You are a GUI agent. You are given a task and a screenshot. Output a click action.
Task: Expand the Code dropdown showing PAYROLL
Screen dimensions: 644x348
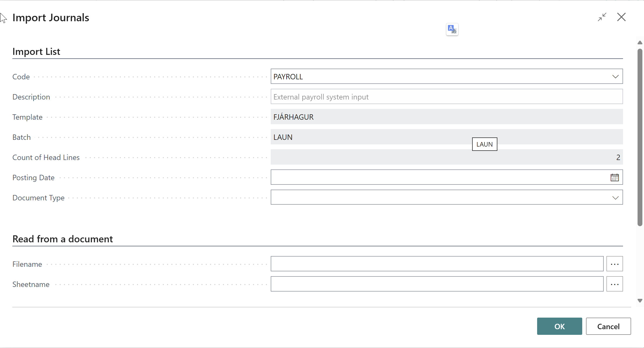(615, 77)
